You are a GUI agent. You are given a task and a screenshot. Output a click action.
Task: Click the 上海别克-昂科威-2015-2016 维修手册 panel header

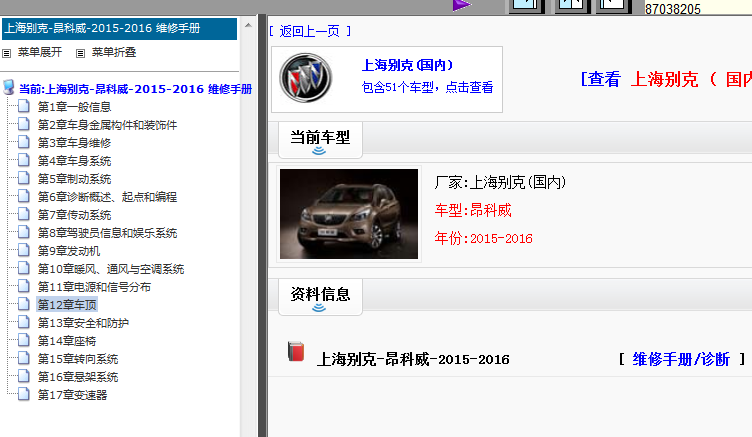119,28
